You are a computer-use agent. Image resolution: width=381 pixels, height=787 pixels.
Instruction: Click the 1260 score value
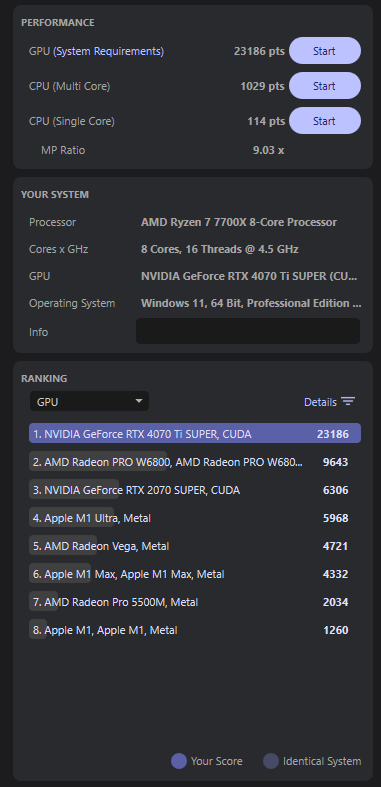point(335,630)
